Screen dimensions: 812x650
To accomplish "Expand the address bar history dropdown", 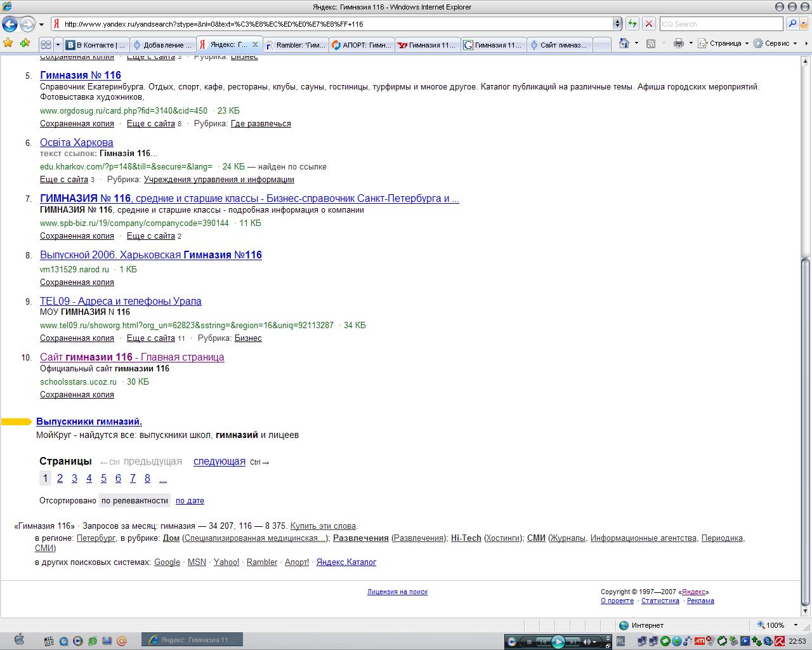I will (x=617, y=23).
